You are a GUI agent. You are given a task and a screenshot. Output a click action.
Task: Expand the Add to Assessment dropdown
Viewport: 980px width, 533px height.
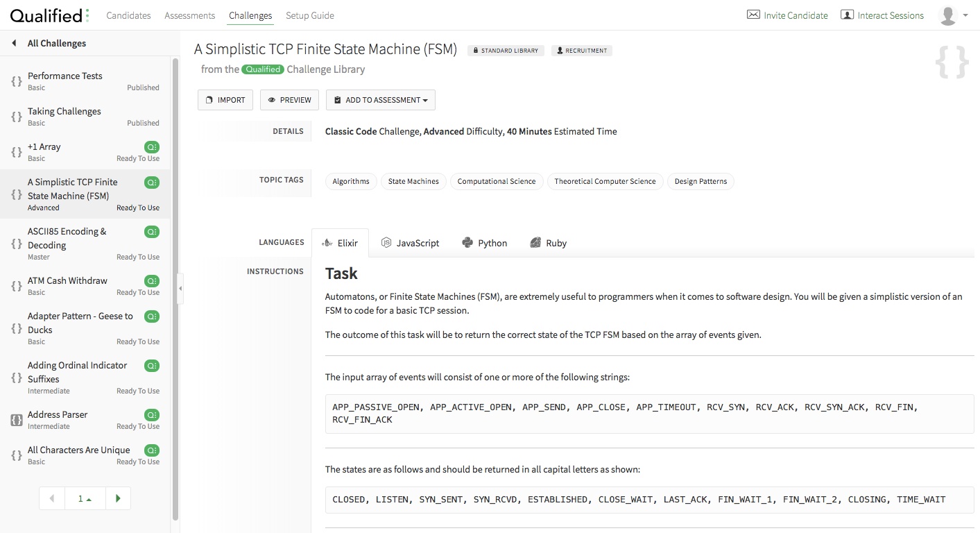coord(381,100)
